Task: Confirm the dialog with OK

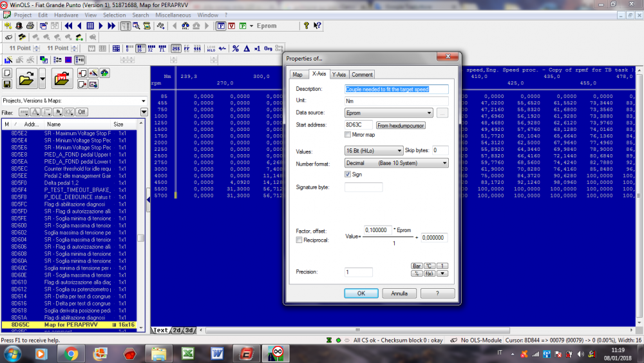Action: point(361,293)
